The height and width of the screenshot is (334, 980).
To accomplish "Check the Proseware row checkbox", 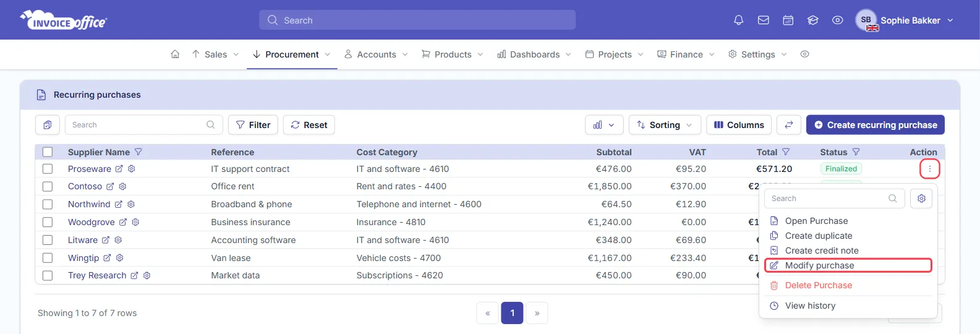I will (48, 169).
